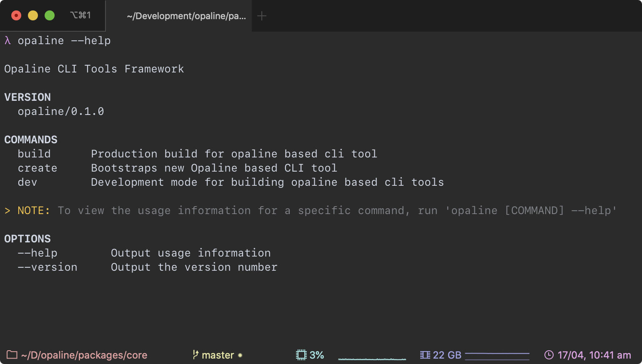Image resolution: width=642 pixels, height=364 pixels.
Task: Click the 3% CPU usage value
Action: (x=317, y=355)
